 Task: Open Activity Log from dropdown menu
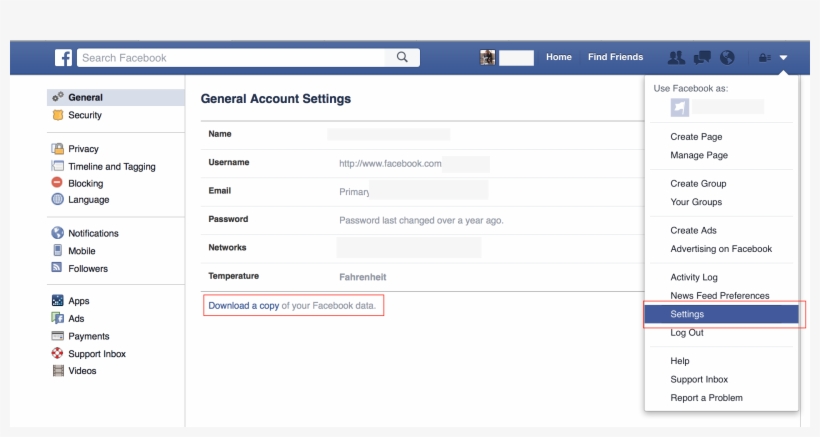(x=694, y=277)
